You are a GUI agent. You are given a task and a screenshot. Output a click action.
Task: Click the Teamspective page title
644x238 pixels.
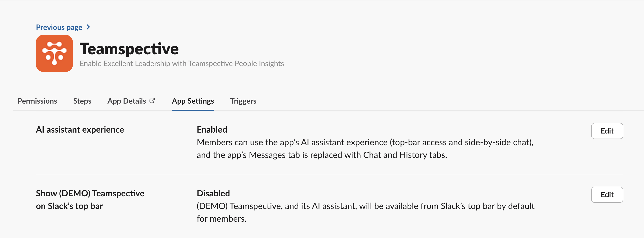click(129, 49)
